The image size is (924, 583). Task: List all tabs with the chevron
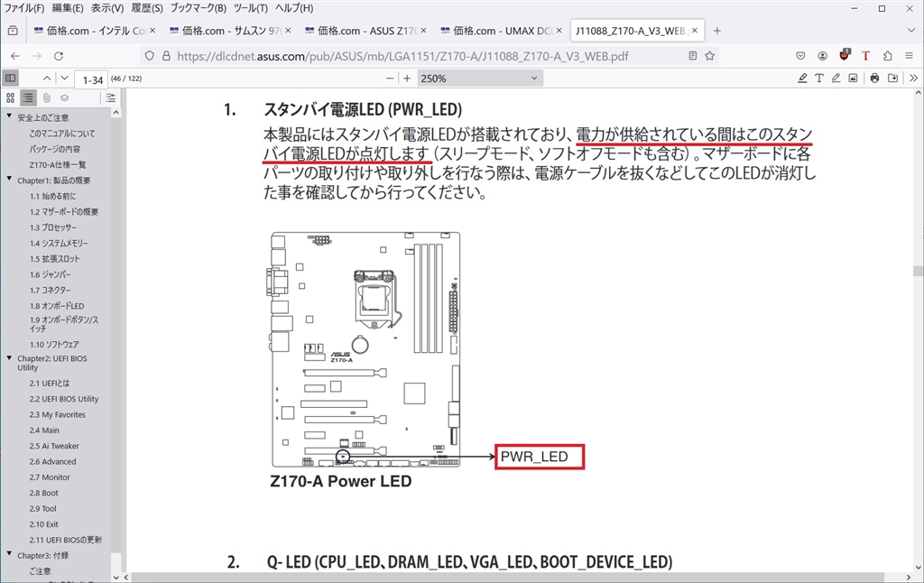[x=911, y=31]
